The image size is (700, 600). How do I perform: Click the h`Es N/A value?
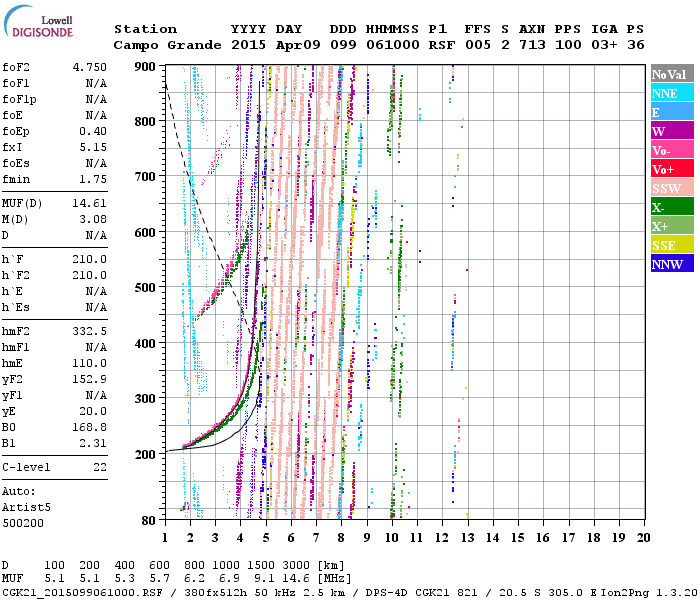click(96, 308)
